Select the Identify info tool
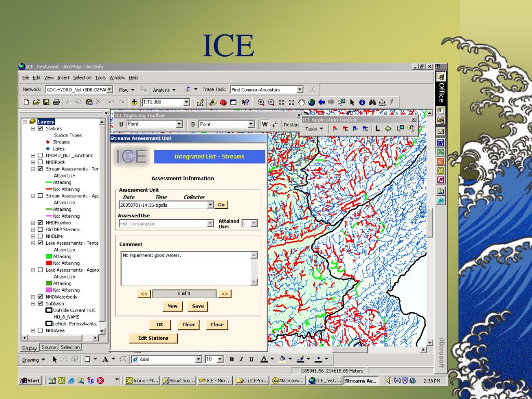Image resolution: width=532 pixels, height=399 pixels. (x=362, y=102)
